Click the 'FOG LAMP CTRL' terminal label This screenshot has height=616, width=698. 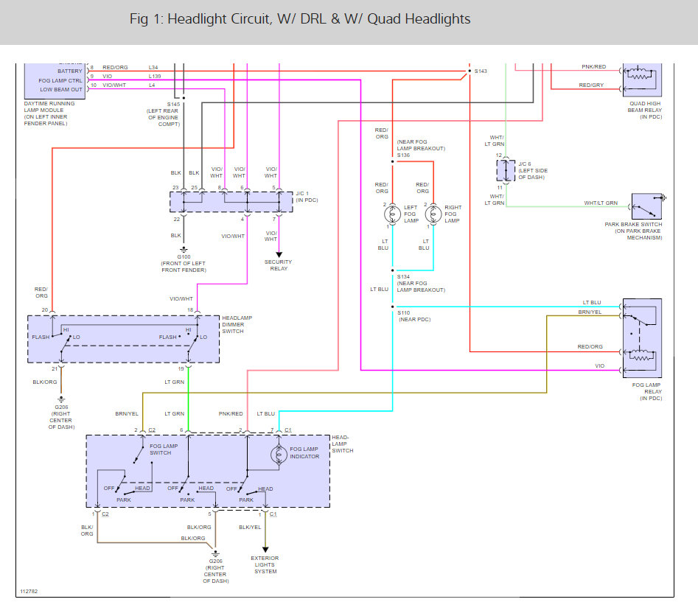click(x=60, y=80)
